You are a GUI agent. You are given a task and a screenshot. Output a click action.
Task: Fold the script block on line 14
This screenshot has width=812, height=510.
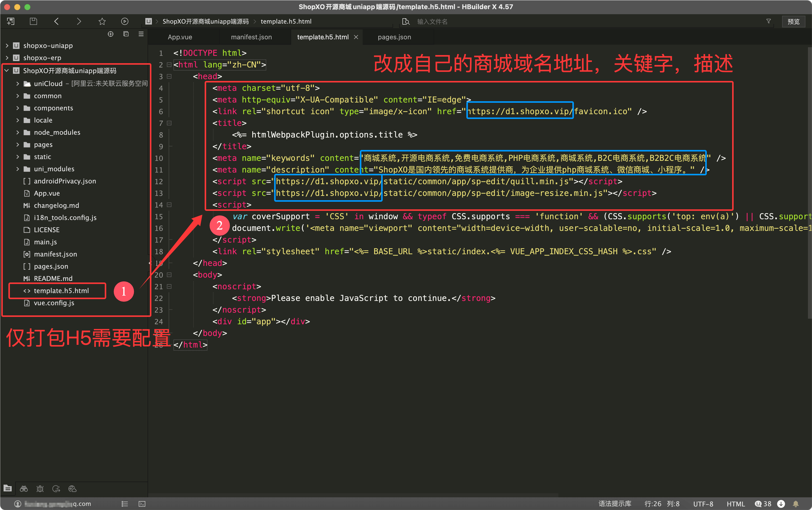[x=169, y=205]
